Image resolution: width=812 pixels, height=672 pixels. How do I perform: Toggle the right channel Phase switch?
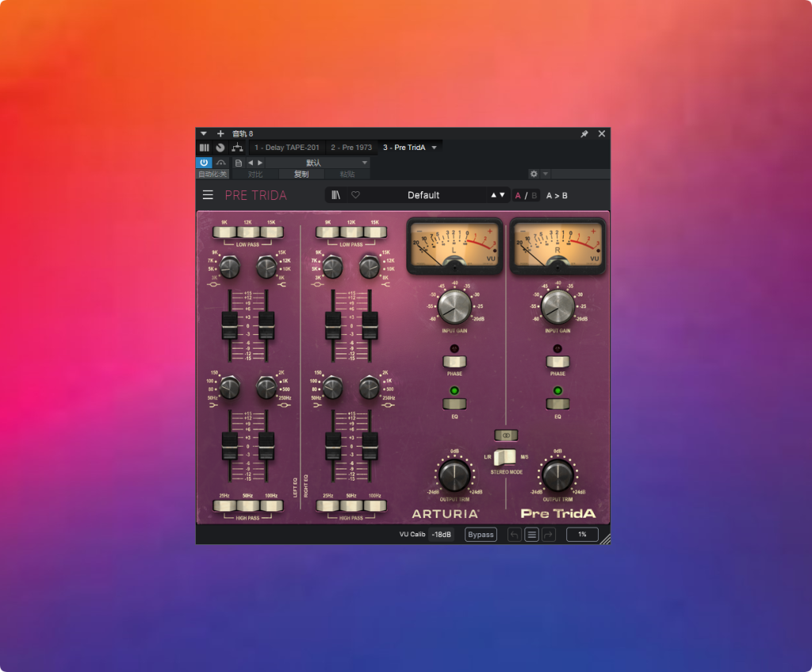(x=557, y=362)
